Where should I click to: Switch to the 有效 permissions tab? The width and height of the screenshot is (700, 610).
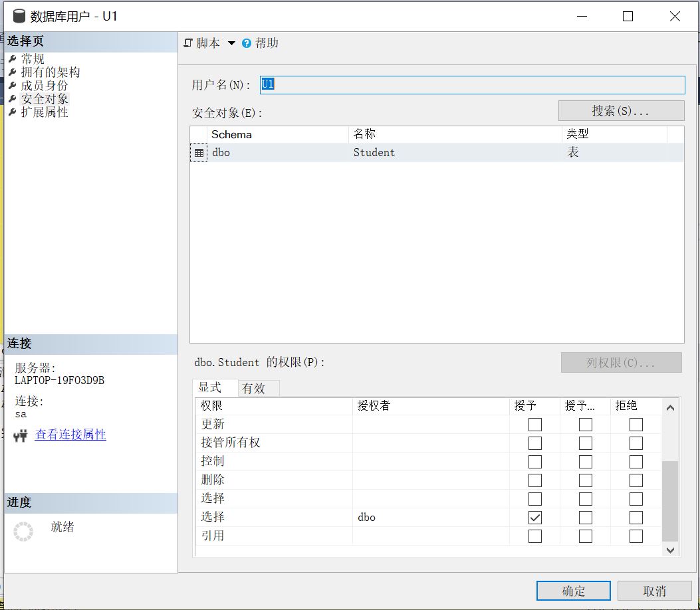(258, 388)
